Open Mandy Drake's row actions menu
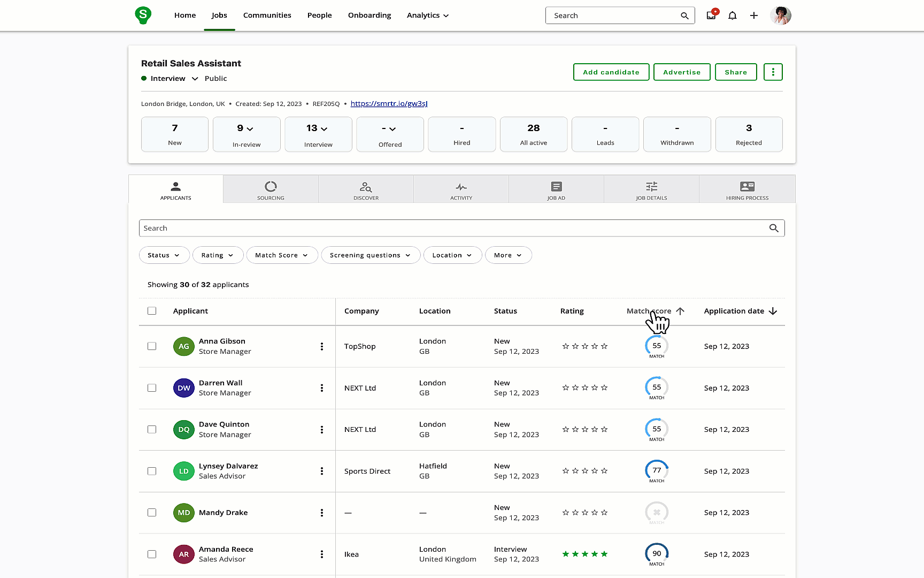The height and width of the screenshot is (578, 924). pos(322,513)
